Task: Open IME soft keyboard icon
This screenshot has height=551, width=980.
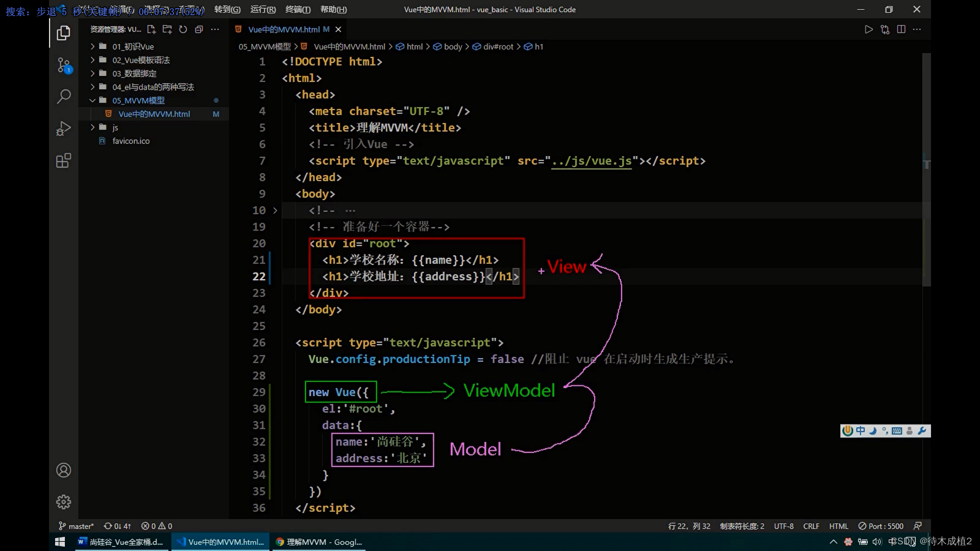Action: pyautogui.click(x=897, y=431)
